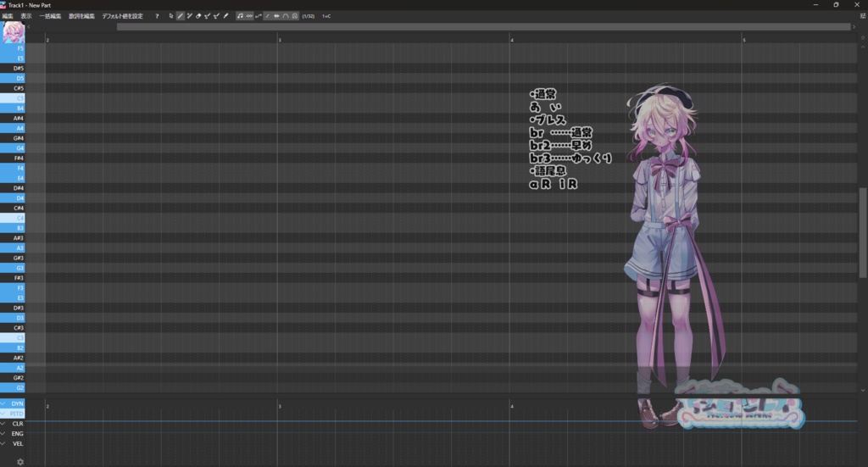The width and height of the screenshot is (868, 467).
Task: Select the pen tool
Action: (x=180, y=16)
